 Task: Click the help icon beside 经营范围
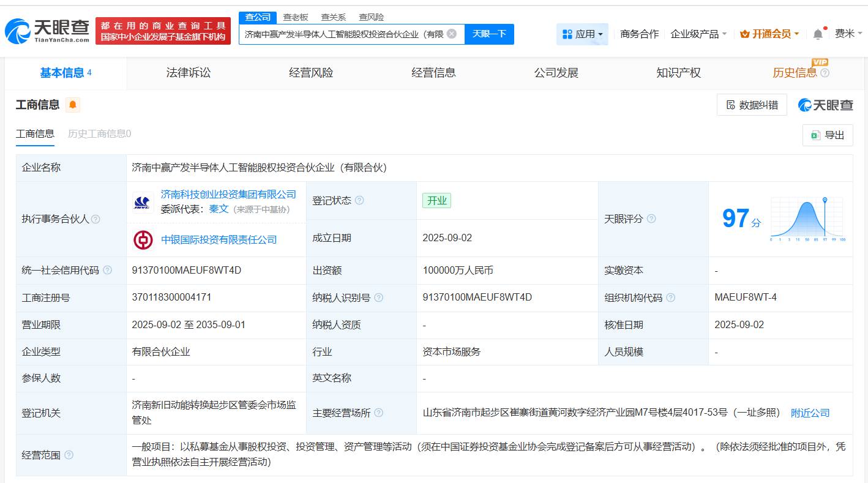tap(69, 455)
